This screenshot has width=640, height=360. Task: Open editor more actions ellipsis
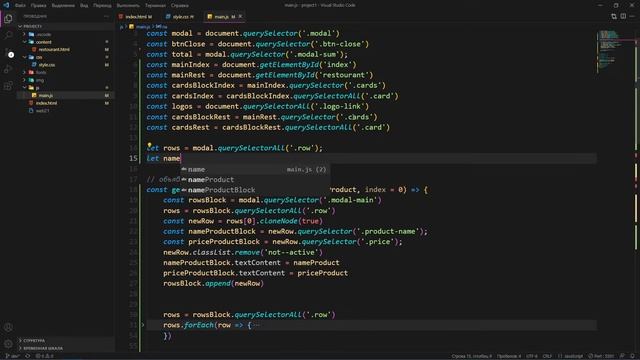pyautogui.click(x=632, y=16)
